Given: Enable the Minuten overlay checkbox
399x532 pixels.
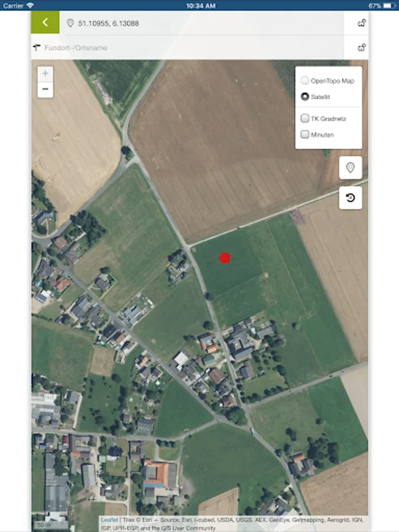Looking at the screenshot, I should click(x=304, y=134).
